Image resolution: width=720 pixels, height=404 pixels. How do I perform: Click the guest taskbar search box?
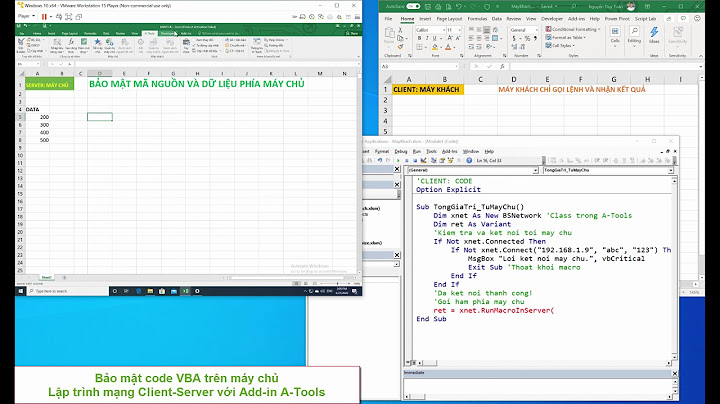[x=68, y=291]
